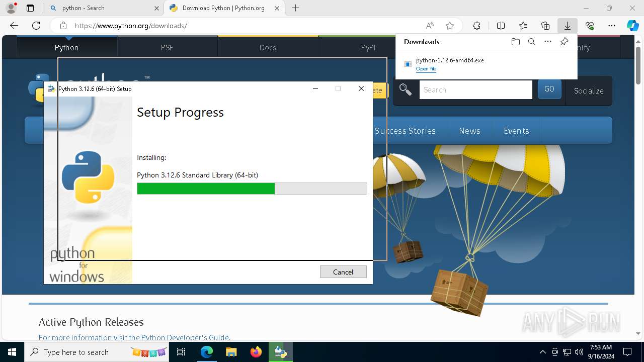Select the PSF top navigation tab
This screenshot has width=644, height=362.
(x=167, y=47)
